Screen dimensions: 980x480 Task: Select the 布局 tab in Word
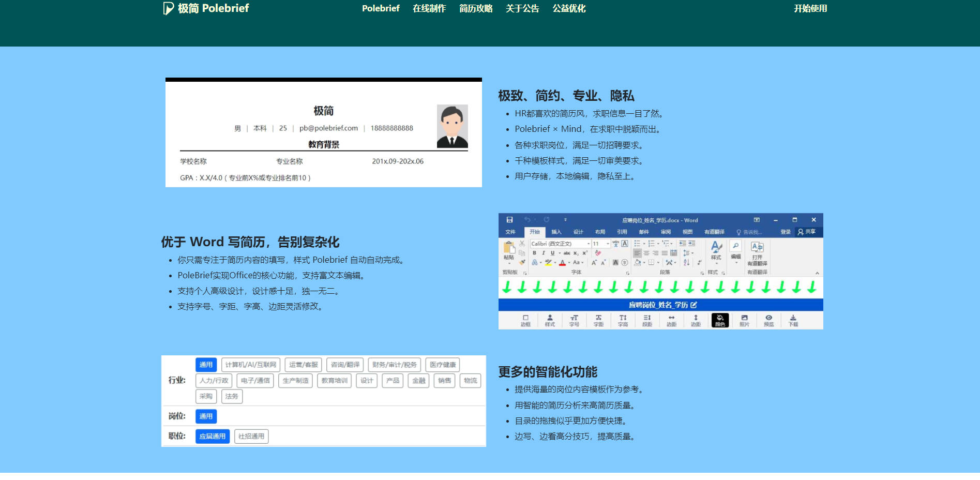(x=600, y=232)
